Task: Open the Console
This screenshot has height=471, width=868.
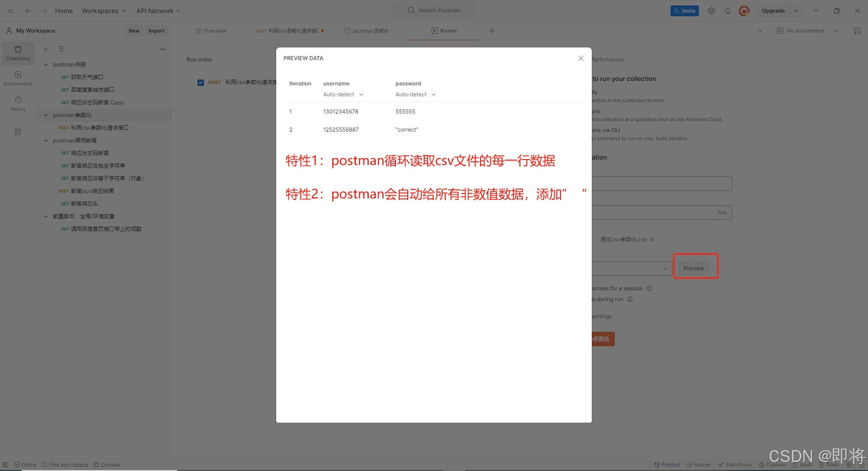Action: click(107, 465)
